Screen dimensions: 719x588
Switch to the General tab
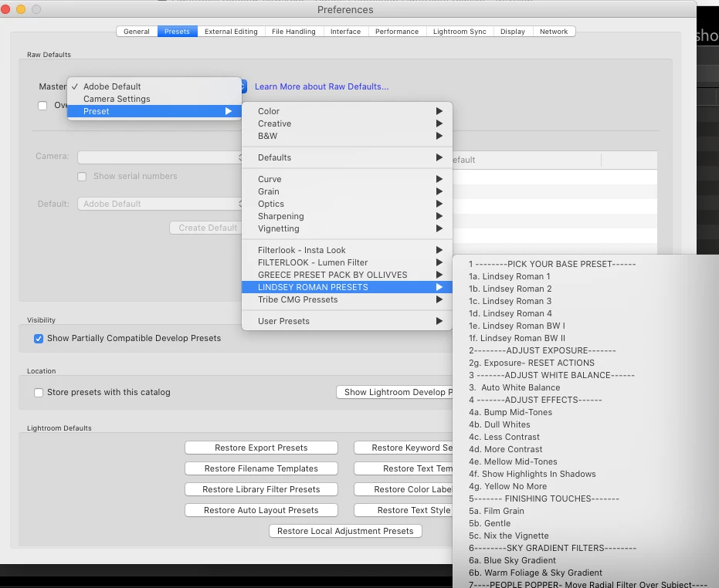pos(137,31)
